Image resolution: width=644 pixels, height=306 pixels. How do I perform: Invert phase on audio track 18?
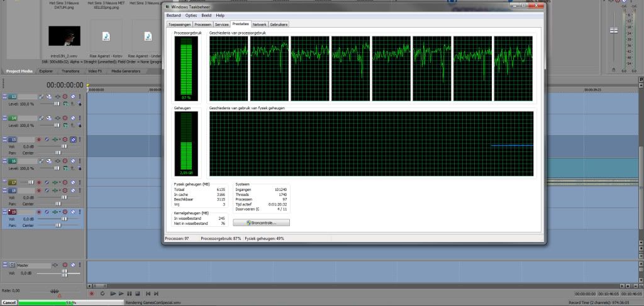47,190
